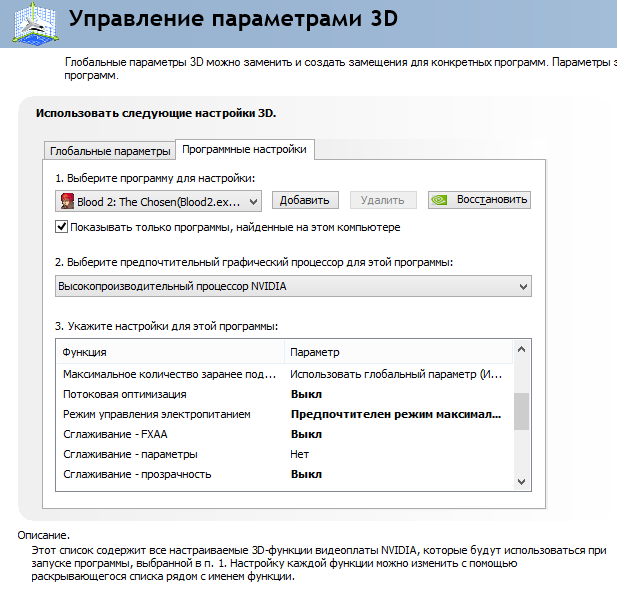617x592 pixels.
Task: Click Выкл value for Сглаживание - прозрачность
Action: click(306, 474)
